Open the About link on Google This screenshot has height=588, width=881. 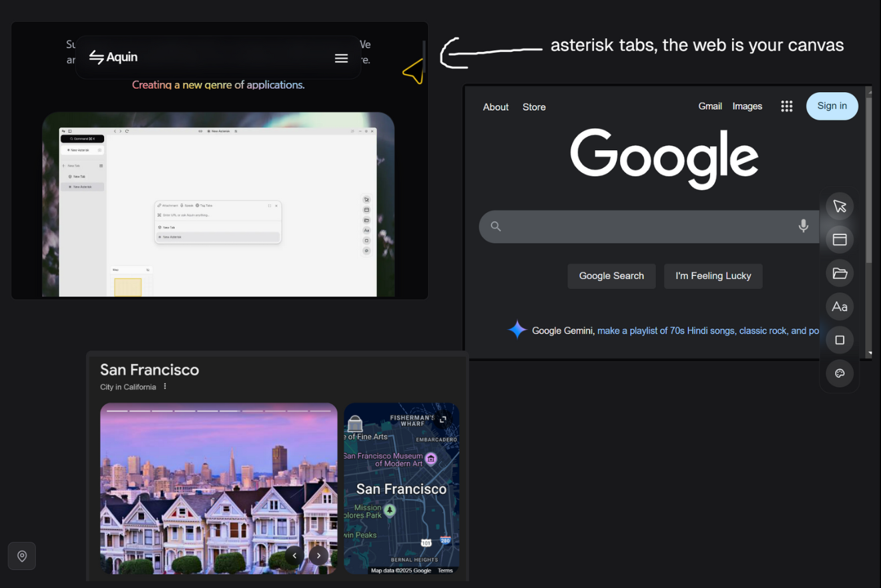(x=496, y=107)
